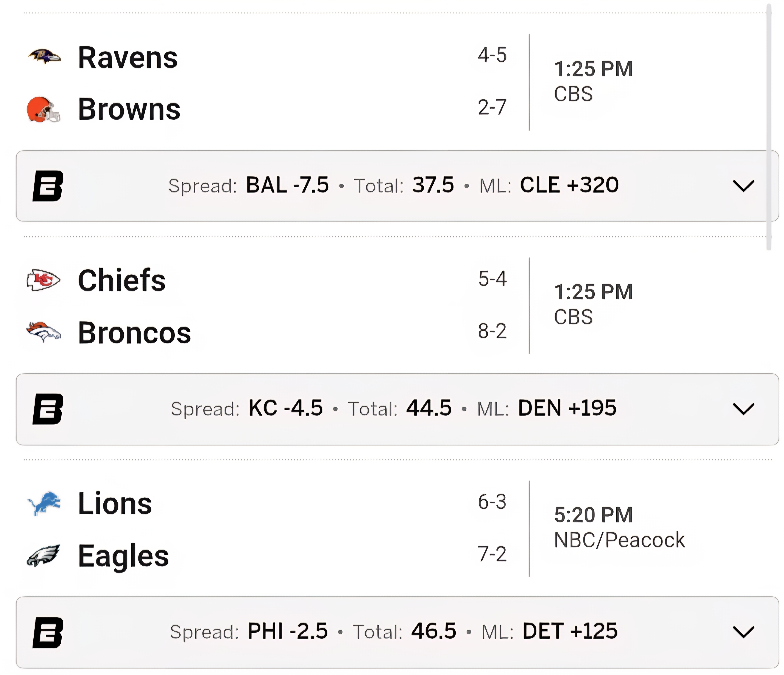
Task: Click ESPN BET logo in Ravens-Browns odds
Action: tap(48, 186)
